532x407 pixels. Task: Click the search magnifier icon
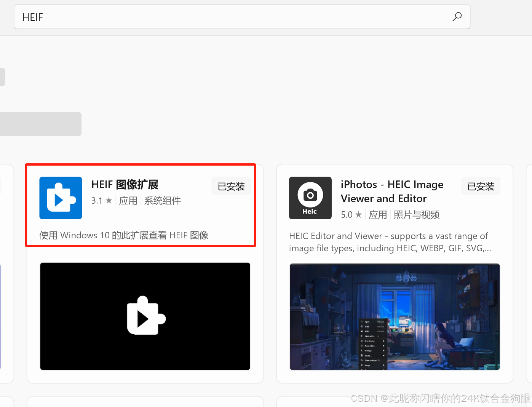pyautogui.click(x=457, y=17)
